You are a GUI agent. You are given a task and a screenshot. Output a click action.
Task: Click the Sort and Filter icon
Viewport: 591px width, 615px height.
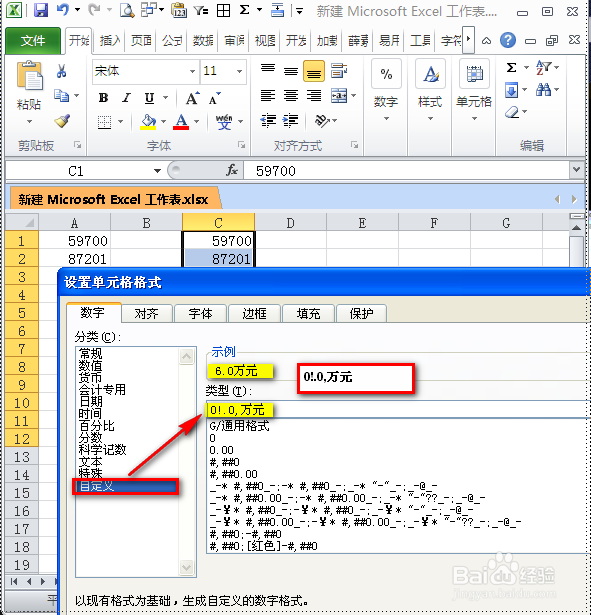pyautogui.click(x=544, y=67)
